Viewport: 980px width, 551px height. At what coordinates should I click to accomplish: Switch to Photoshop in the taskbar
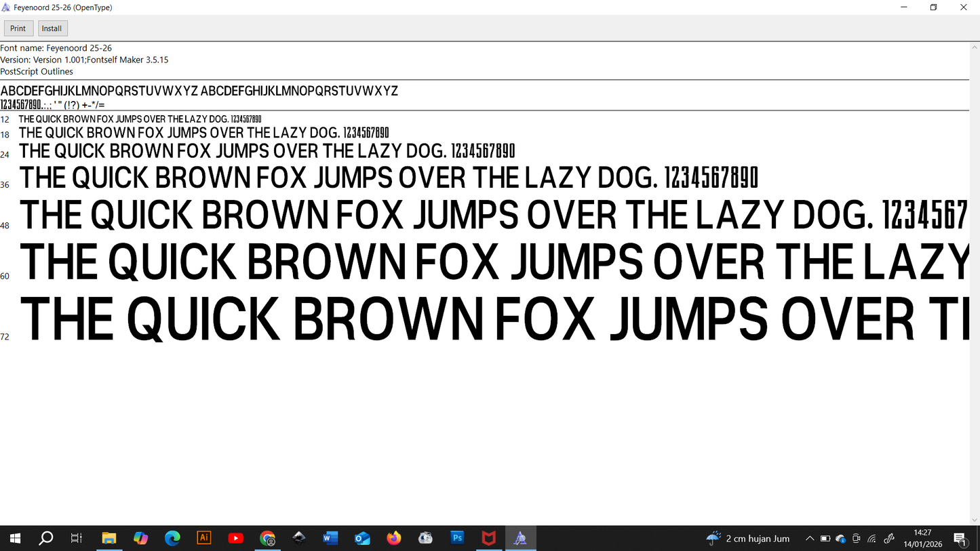[x=457, y=538]
